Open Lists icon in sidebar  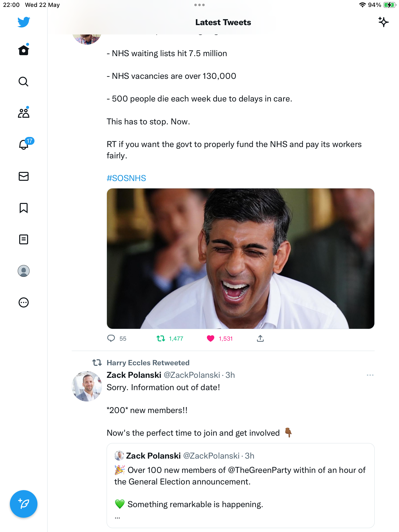[x=24, y=239]
